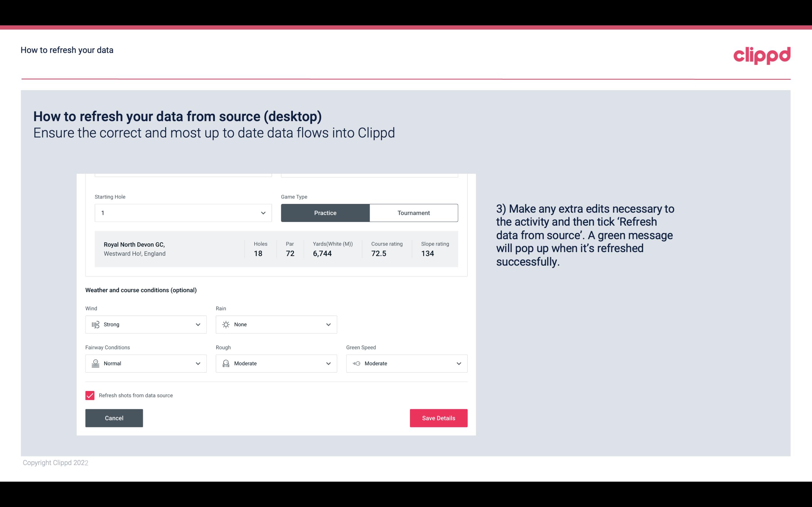Screen dimensions: 812x507
Task: Click the wind condition icon
Action: click(95, 324)
